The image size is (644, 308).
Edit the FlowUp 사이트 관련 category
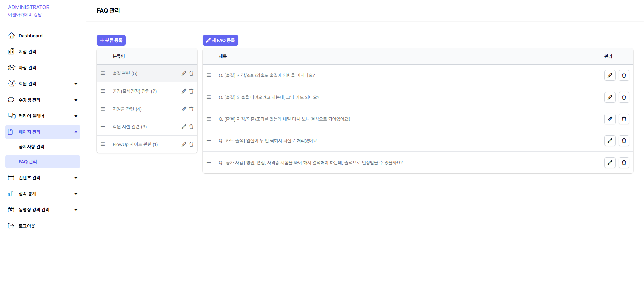coord(184,144)
